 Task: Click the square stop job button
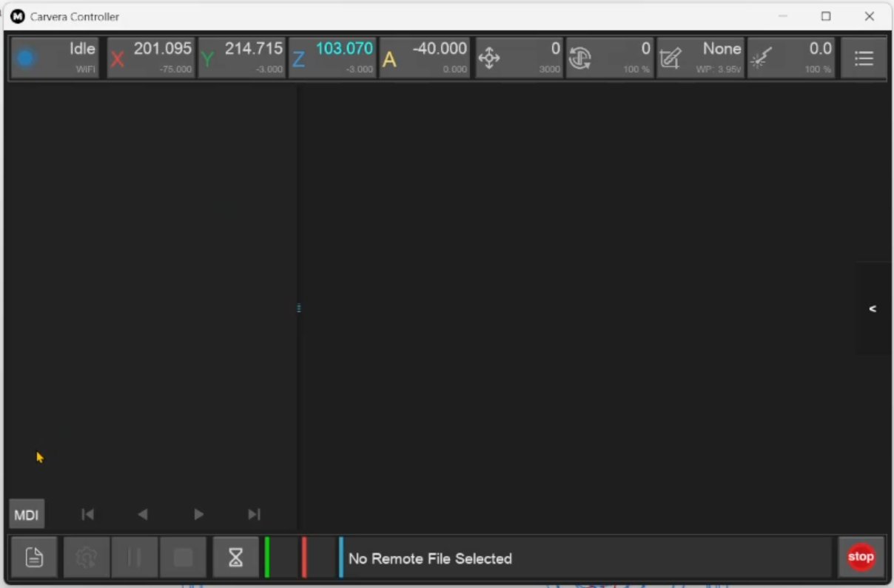183,557
